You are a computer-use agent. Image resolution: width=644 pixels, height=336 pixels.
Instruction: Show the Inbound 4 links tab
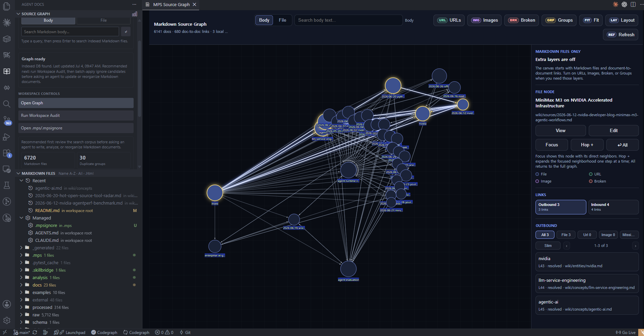pos(613,207)
